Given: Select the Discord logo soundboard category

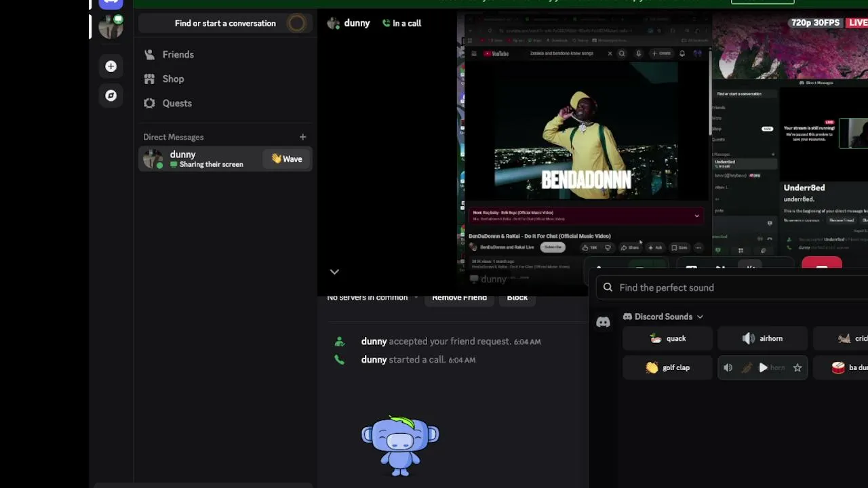Looking at the screenshot, I should coord(603,323).
